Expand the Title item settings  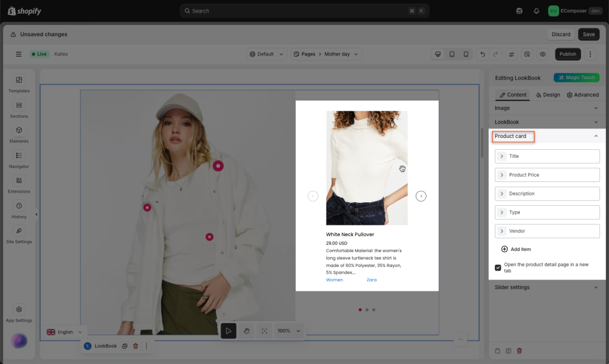[502, 156]
